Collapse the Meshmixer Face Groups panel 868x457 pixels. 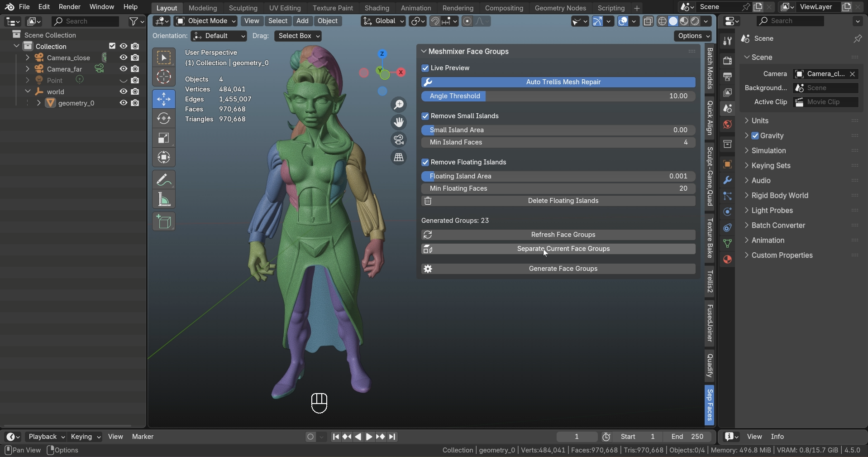(424, 51)
